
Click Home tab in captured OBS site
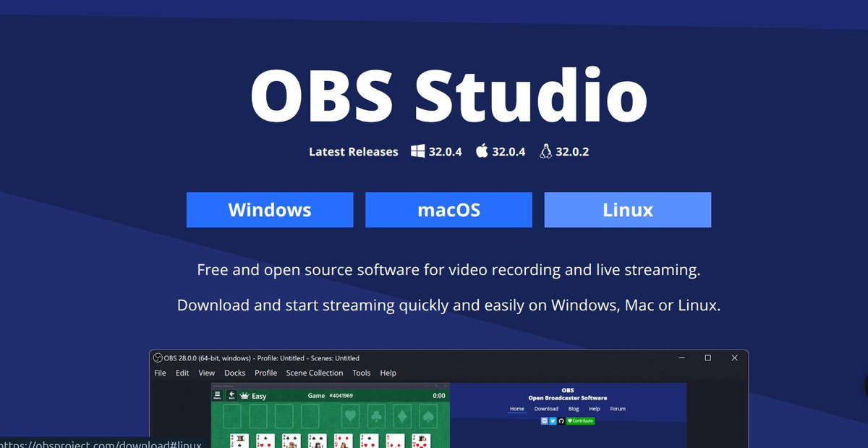coord(517,409)
